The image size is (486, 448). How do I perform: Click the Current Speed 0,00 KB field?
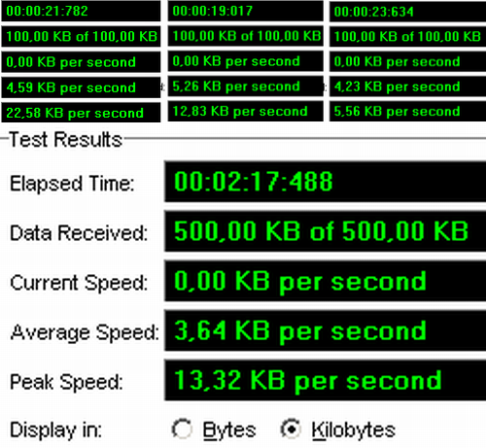pos(326,281)
